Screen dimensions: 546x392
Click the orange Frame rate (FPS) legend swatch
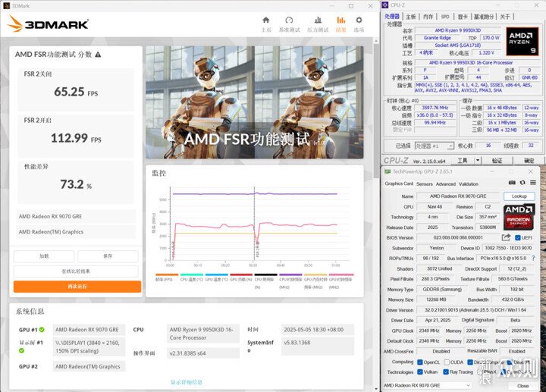point(167,274)
